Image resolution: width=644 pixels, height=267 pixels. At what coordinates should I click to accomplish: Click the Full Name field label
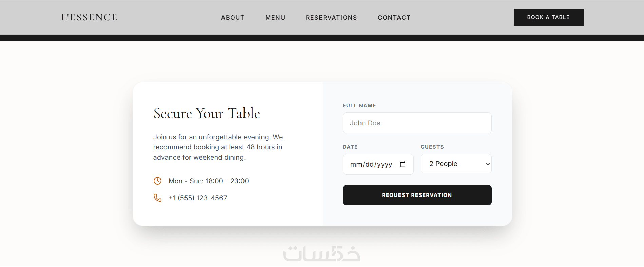click(359, 106)
